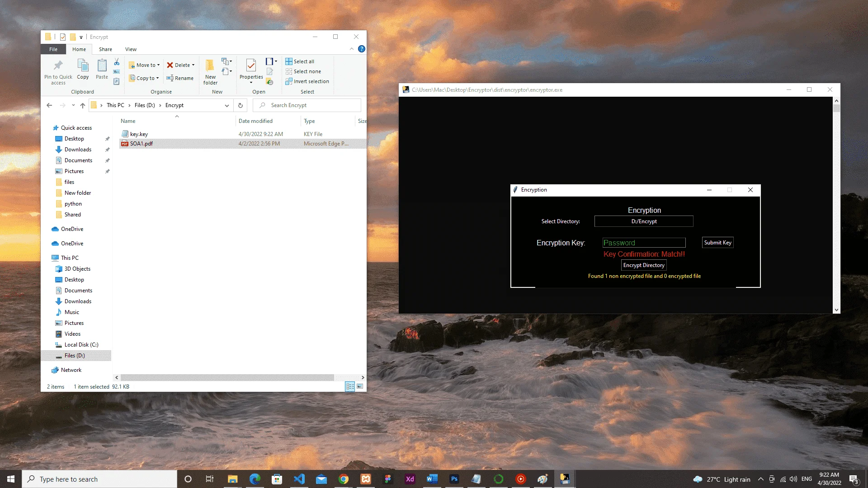Click console window vertical scrollbar down arrow
The width and height of the screenshot is (868, 488).
click(836, 310)
